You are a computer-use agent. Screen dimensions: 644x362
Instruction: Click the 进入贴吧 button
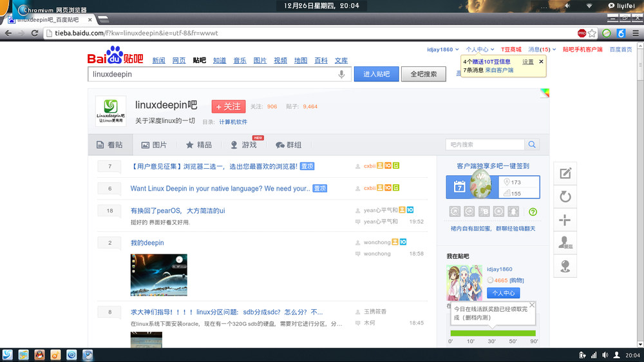[x=376, y=74]
